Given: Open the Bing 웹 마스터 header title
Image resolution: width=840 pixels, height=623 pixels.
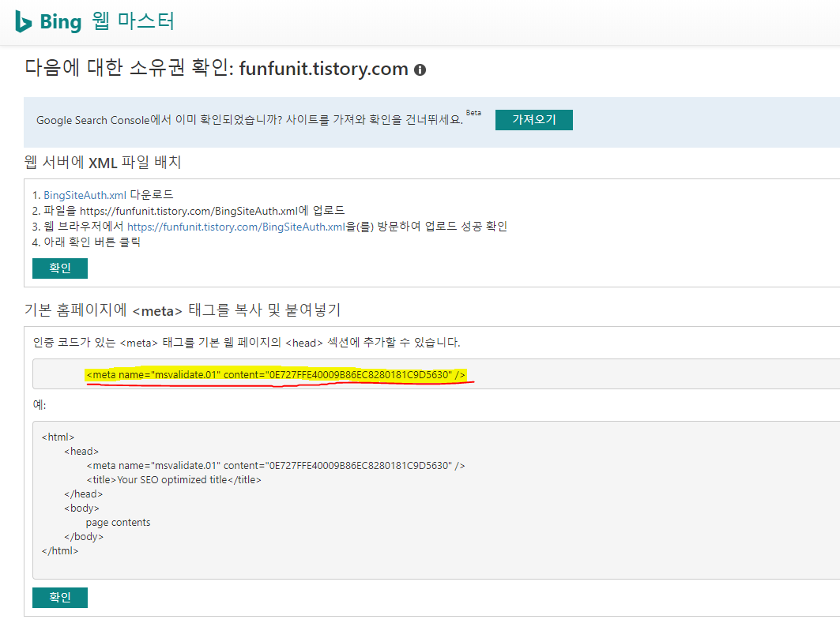Looking at the screenshot, I should 107,21.
